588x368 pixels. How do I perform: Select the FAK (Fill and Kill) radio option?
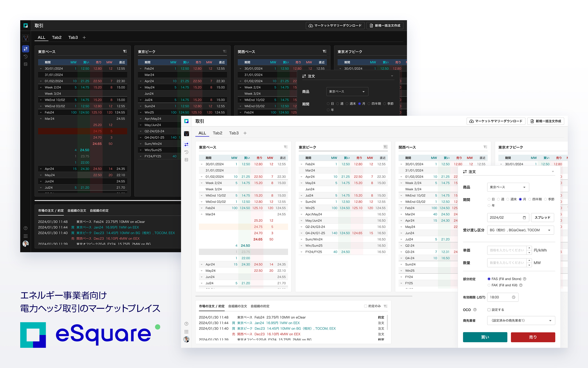489,285
